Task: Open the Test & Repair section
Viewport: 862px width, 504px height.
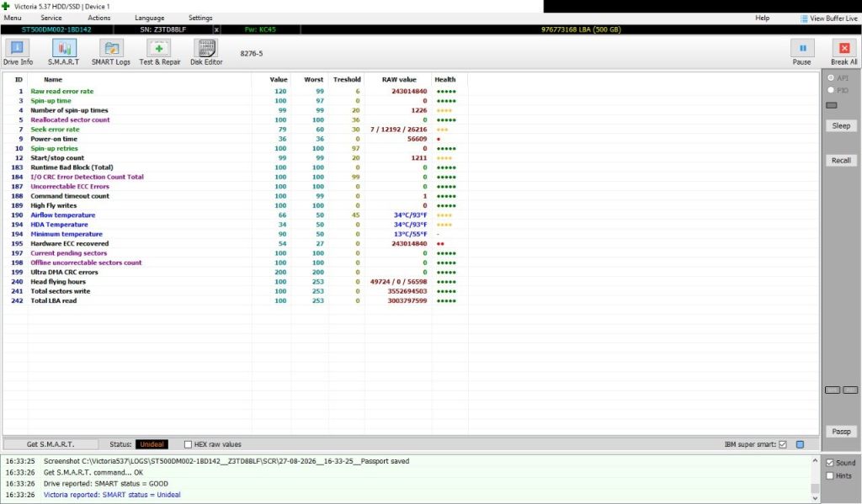Action: [x=159, y=53]
